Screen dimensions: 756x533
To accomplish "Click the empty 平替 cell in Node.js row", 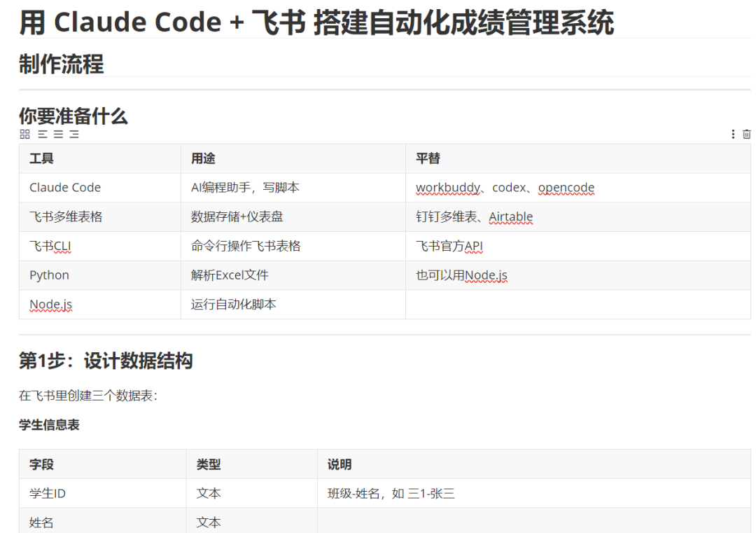I will (x=578, y=305).
